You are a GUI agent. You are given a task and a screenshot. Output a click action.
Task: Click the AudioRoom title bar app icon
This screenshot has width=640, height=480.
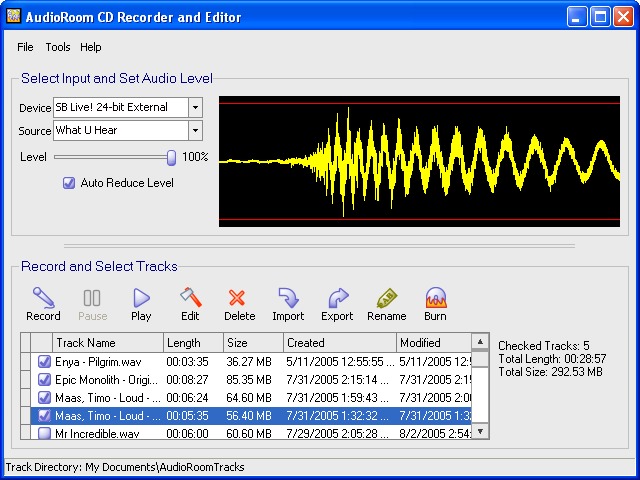point(13,16)
